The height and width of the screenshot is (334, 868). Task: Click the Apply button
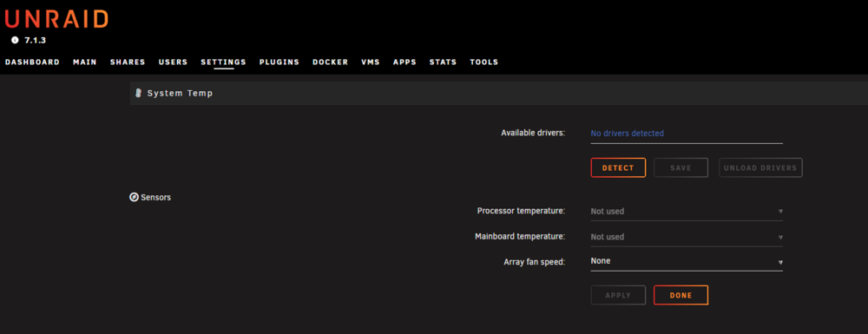point(618,295)
